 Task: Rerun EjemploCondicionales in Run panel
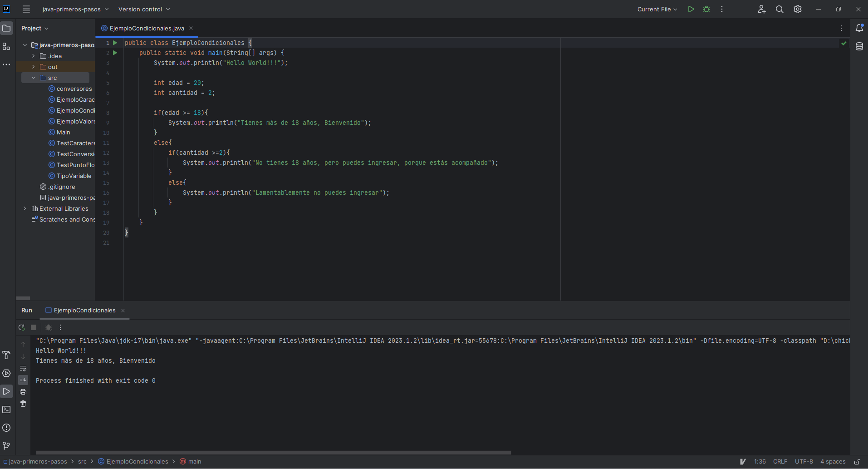click(21, 327)
